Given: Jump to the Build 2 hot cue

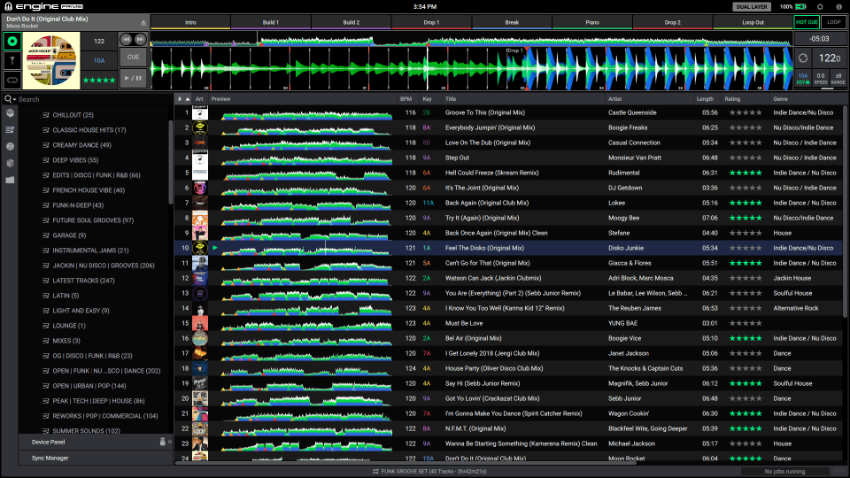Looking at the screenshot, I should pyautogui.click(x=351, y=23).
